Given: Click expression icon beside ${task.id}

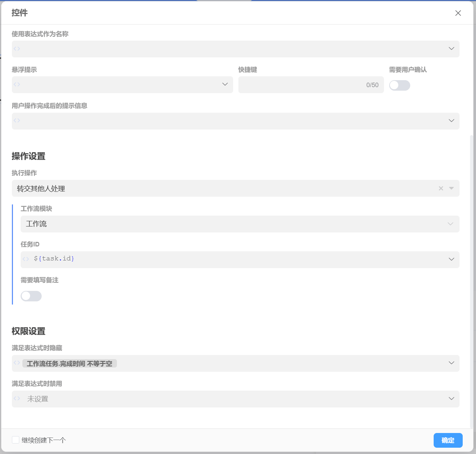Looking at the screenshot, I should click(26, 259).
